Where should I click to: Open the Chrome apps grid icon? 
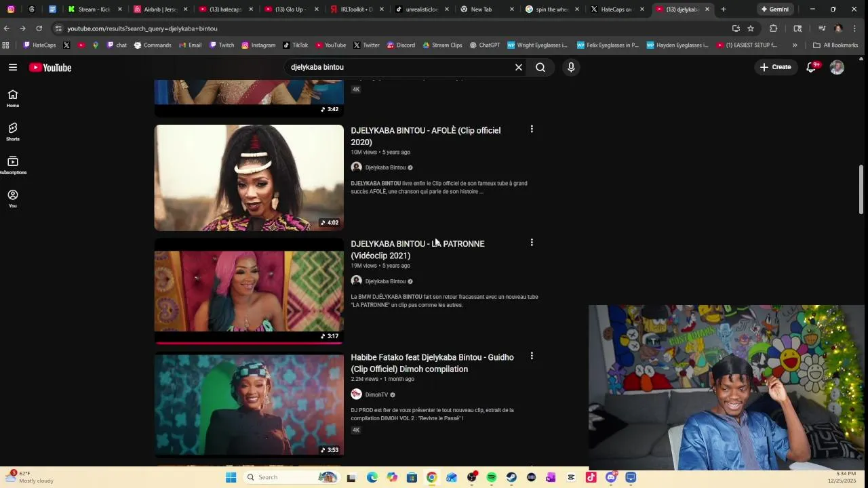click(6, 45)
